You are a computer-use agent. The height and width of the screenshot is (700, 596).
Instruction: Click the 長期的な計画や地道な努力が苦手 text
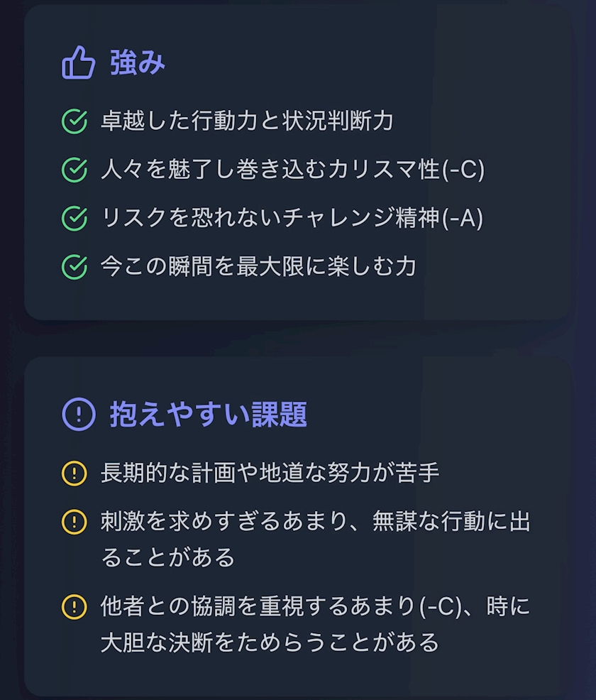click(x=270, y=473)
